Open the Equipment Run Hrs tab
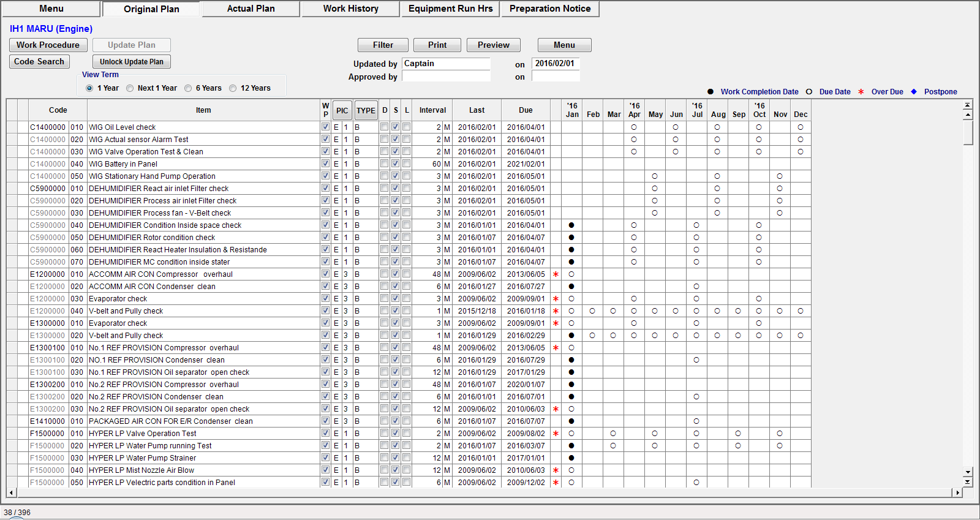The width and height of the screenshot is (980, 520). pyautogui.click(x=450, y=9)
